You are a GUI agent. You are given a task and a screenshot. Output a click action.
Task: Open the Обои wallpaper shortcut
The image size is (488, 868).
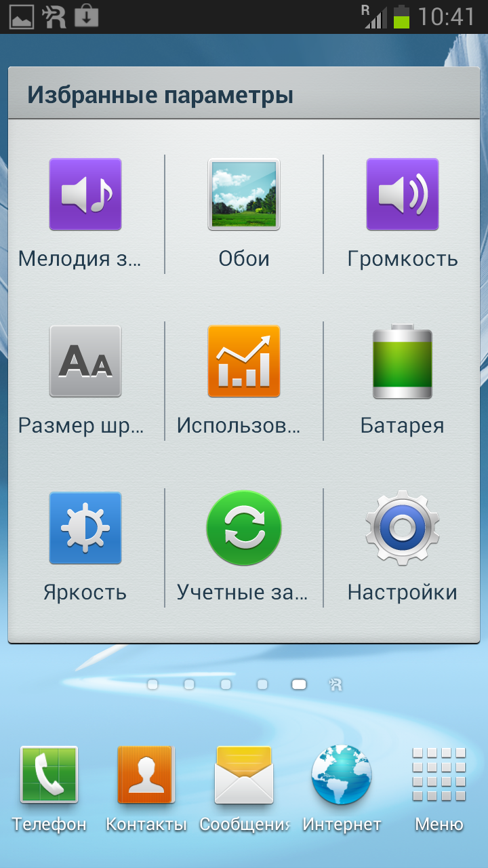tap(244, 195)
